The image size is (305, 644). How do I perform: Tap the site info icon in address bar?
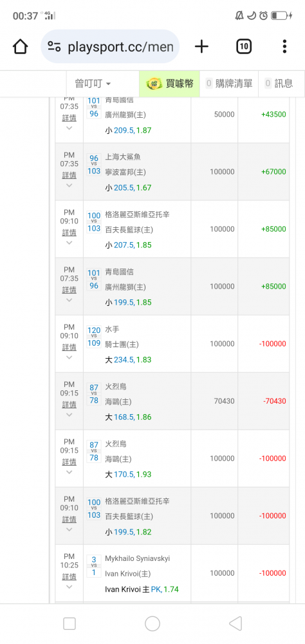[x=54, y=46]
